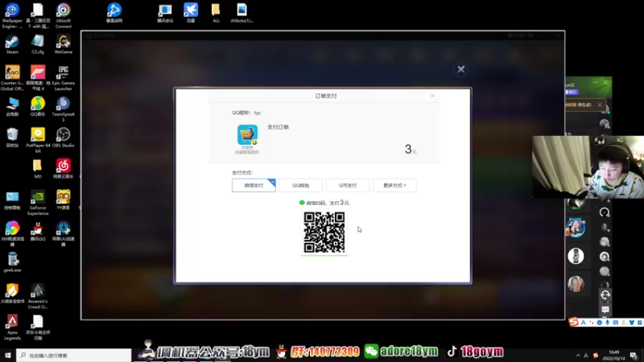This screenshot has width=644, height=362.
Task: Open Wallpaper Engine desktop shortcut
Action: 12,15
